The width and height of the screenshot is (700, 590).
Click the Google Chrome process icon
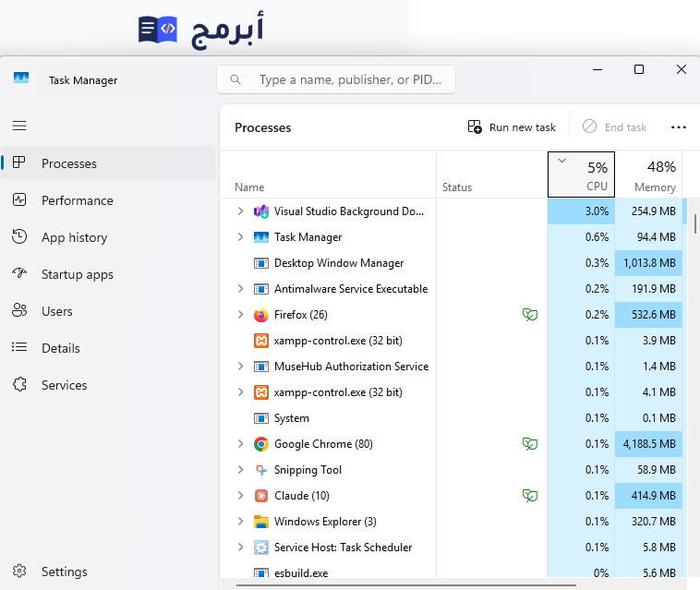(x=261, y=444)
